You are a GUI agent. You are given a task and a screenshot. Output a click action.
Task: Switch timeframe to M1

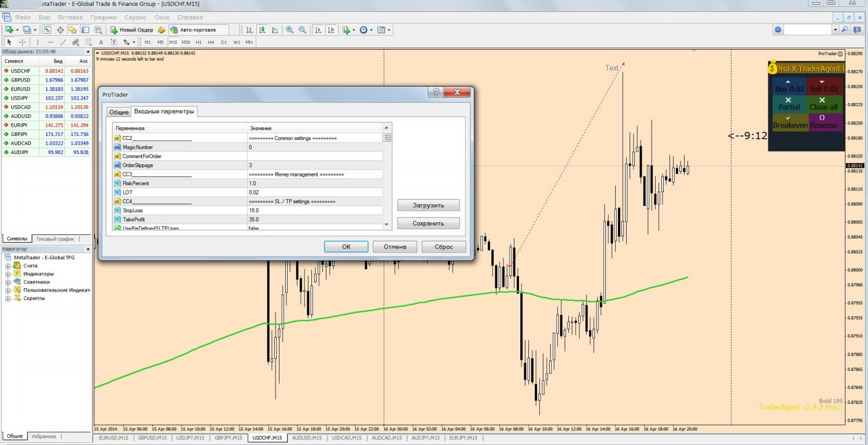pyautogui.click(x=148, y=42)
